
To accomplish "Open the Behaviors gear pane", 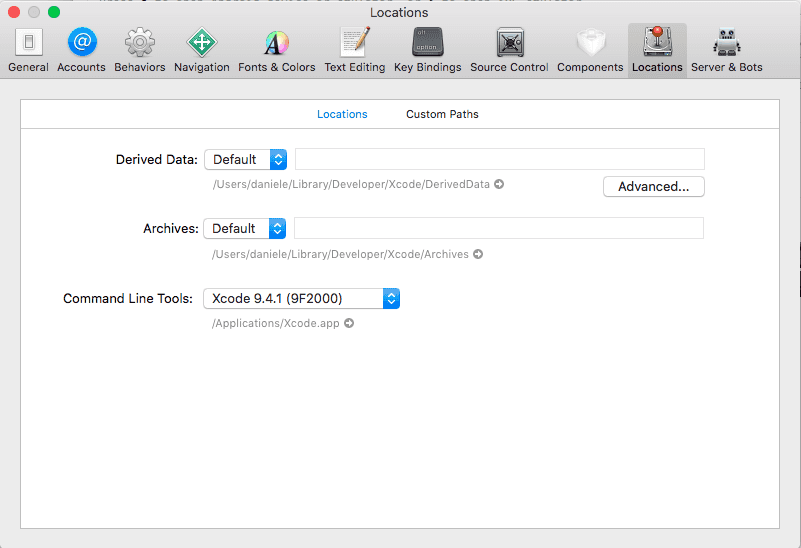I will coord(139,50).
